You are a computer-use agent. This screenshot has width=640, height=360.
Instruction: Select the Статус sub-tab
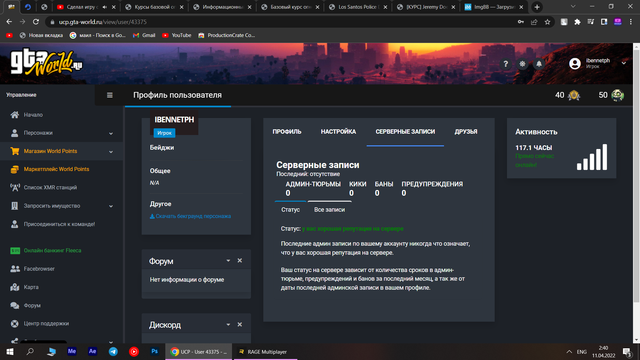coord(290,209)
